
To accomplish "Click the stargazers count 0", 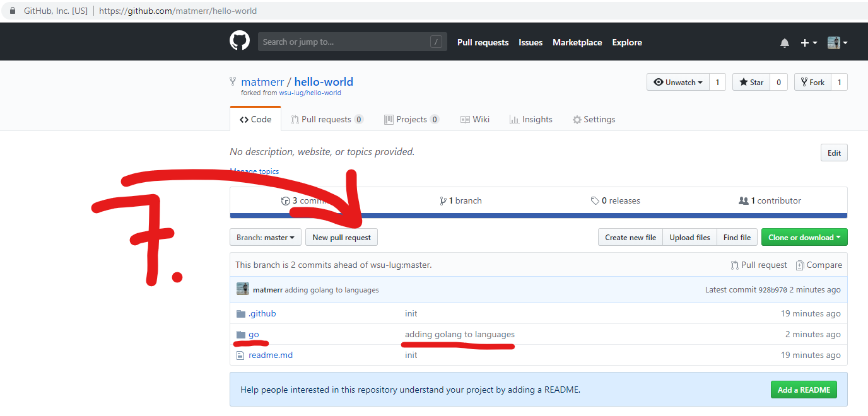I will [x=778, y=82].
